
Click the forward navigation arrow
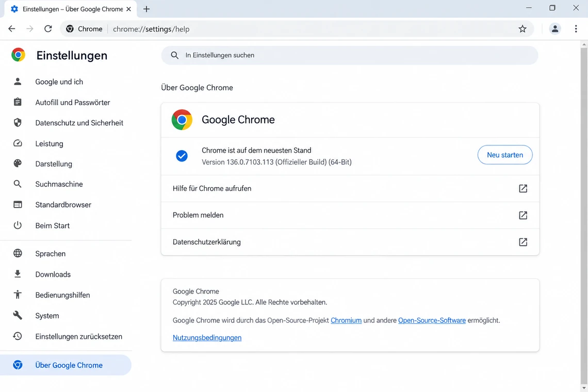pyautogui.click(x=29, y=29)
